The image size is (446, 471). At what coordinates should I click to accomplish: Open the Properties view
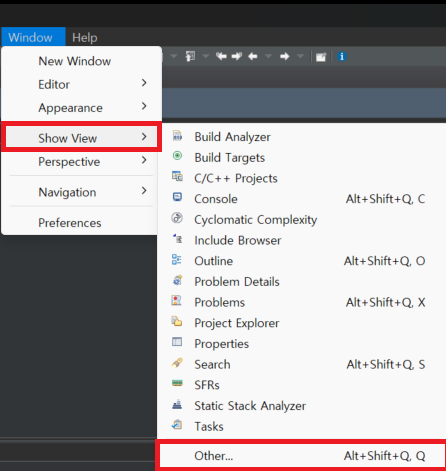click(x=302, y=344)
